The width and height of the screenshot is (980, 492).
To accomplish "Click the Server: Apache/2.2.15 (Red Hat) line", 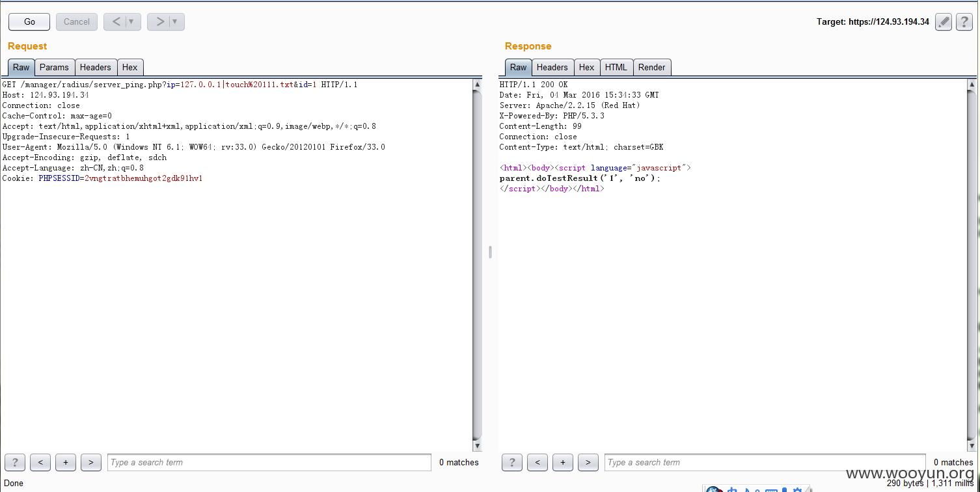I will pos(570,105).
